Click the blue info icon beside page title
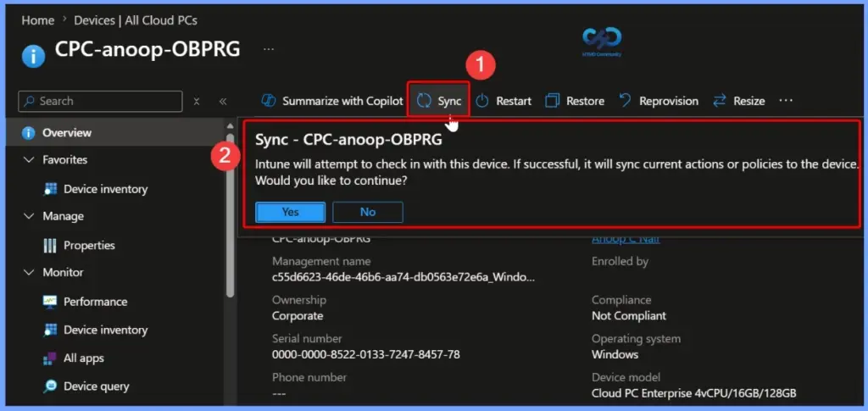Image resolution: width=868 pixels, height=411 pixels. pyautogui.click(x=33, y=56)
